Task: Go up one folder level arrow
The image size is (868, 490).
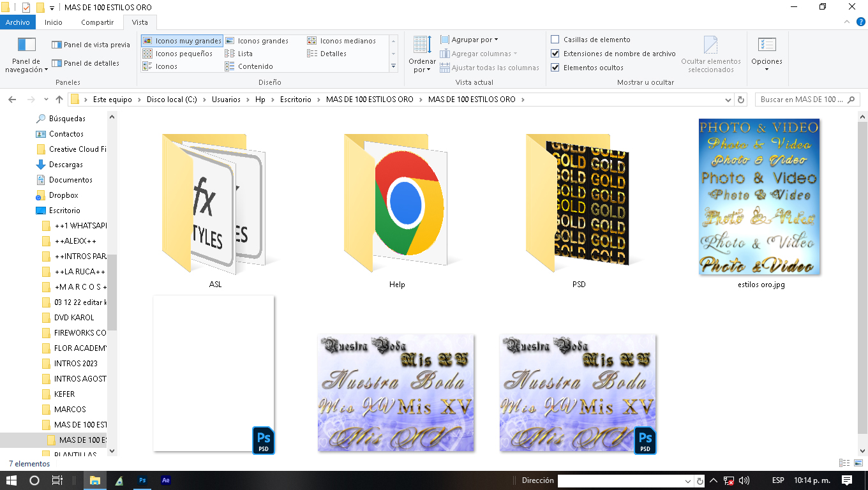Action: (x=59, y=100)
